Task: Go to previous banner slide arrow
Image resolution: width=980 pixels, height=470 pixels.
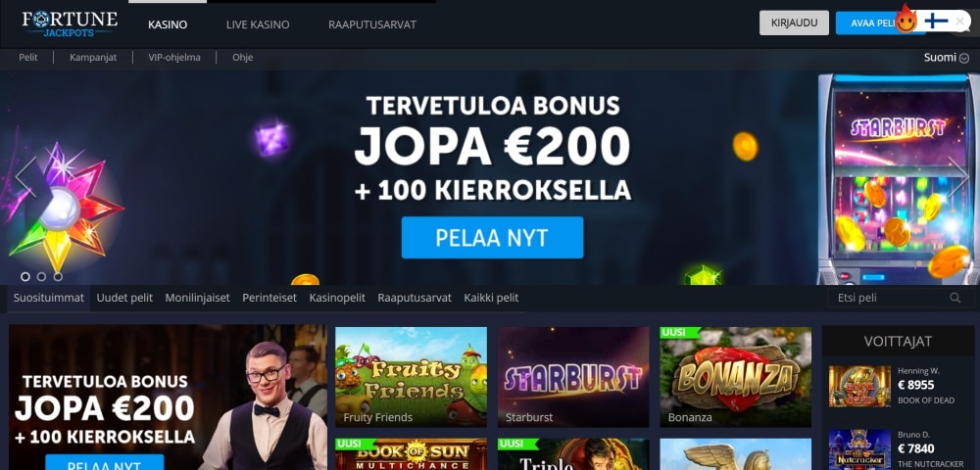Action: 25,176
